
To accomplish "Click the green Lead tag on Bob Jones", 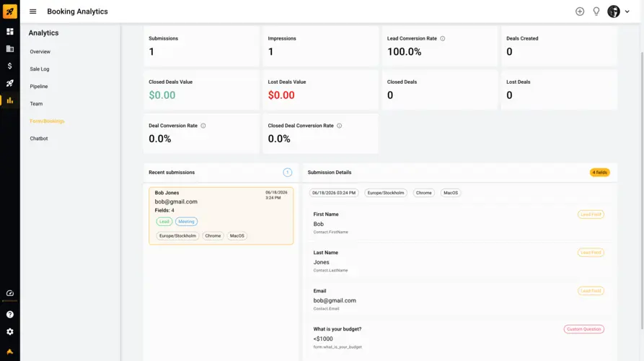I will tap(164, 222).
